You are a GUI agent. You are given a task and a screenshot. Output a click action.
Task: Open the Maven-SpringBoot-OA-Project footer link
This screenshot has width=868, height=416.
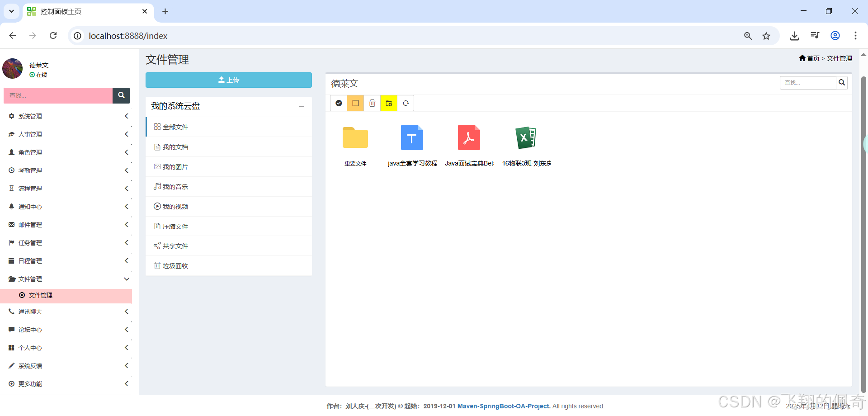(503, 406)
